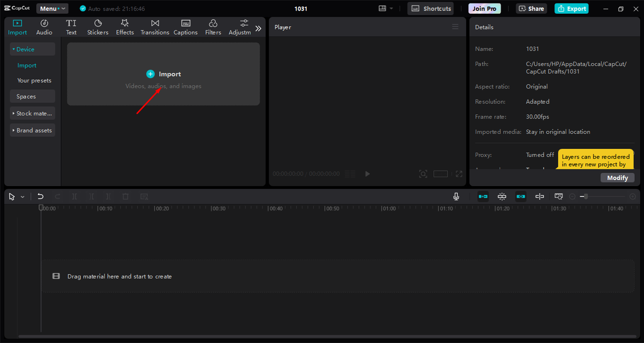Click the project title 1031

click(301, 9)
